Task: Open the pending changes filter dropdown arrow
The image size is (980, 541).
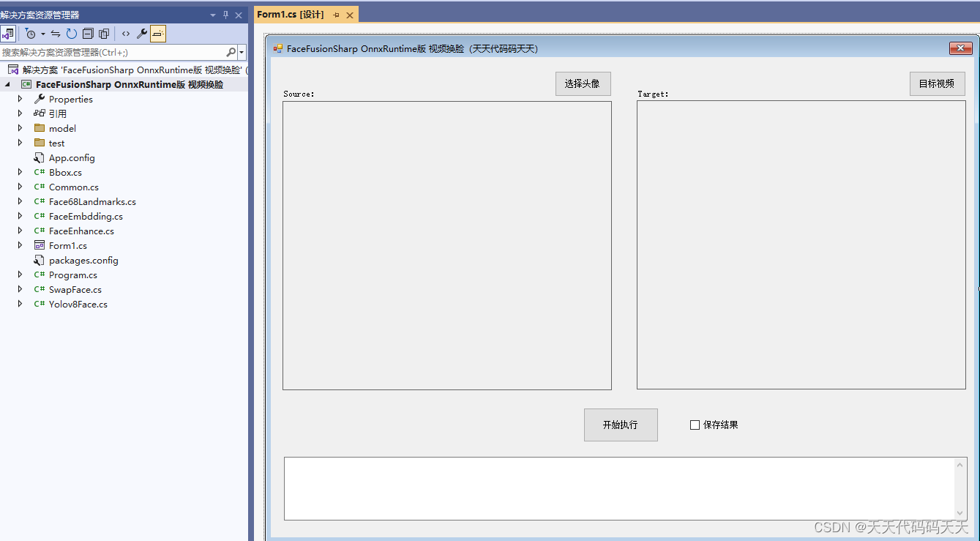Action: [43, 34]
